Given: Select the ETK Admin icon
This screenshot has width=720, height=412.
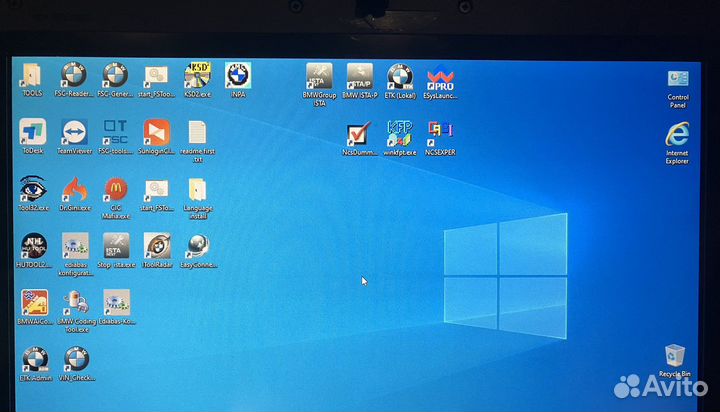Looking at the screenshot, I should pyautogui.click(x=33, y=360).
